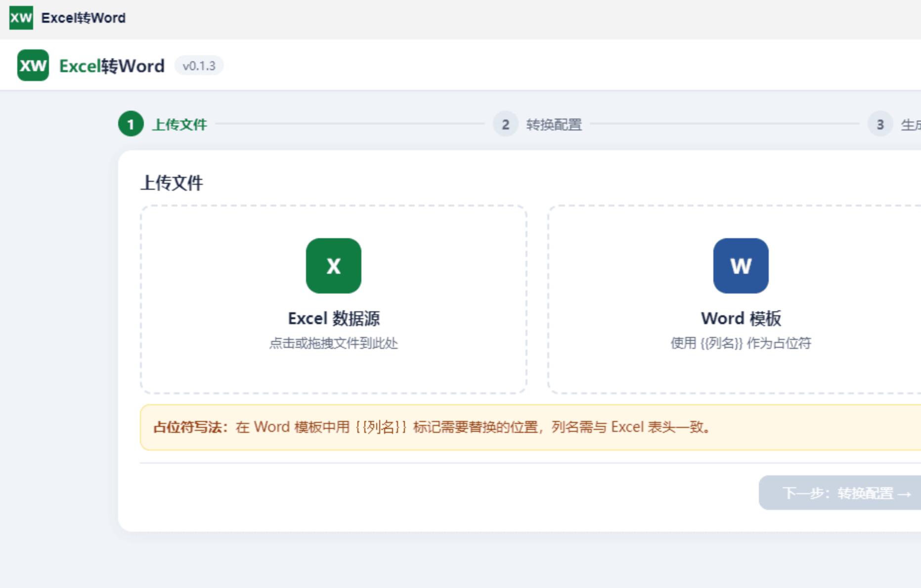This screenshot has width=921, height=588.
Task: Click the 下一步：转换配置 button
Action: click(840, 493)
